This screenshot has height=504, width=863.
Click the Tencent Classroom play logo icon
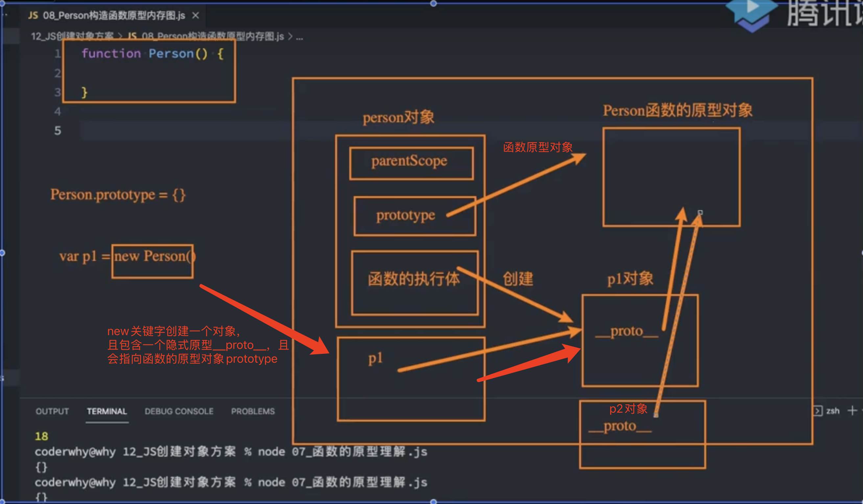[752, 15]
